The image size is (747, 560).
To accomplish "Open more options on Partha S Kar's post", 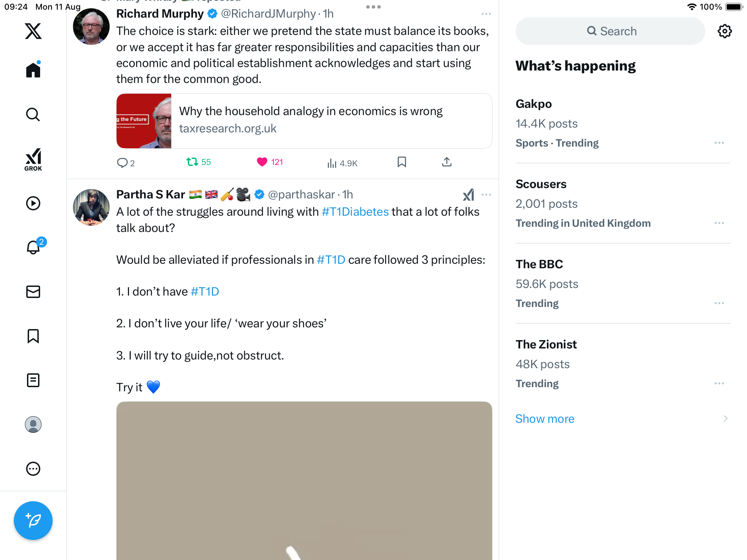I will click(486, 195).
